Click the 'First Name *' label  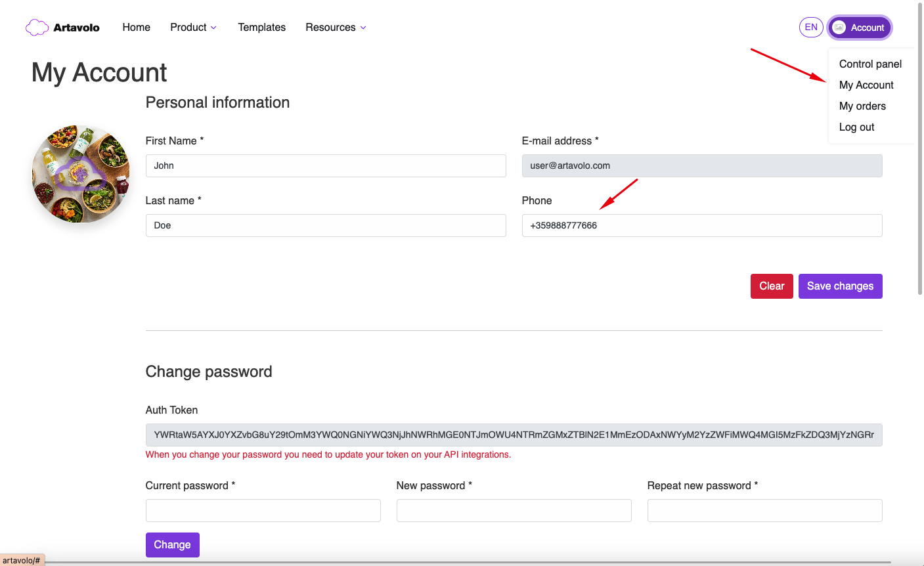175,141
